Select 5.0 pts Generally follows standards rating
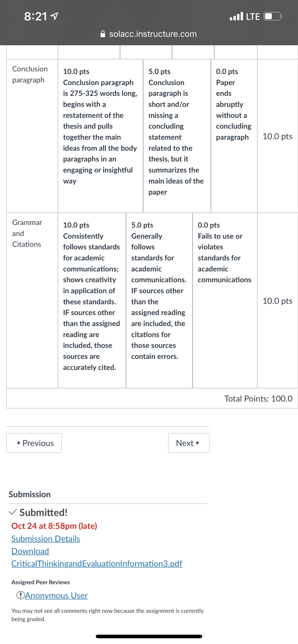The height and width of the screenshot is (644, 298). pyautogui.click(x=159, y=300)
